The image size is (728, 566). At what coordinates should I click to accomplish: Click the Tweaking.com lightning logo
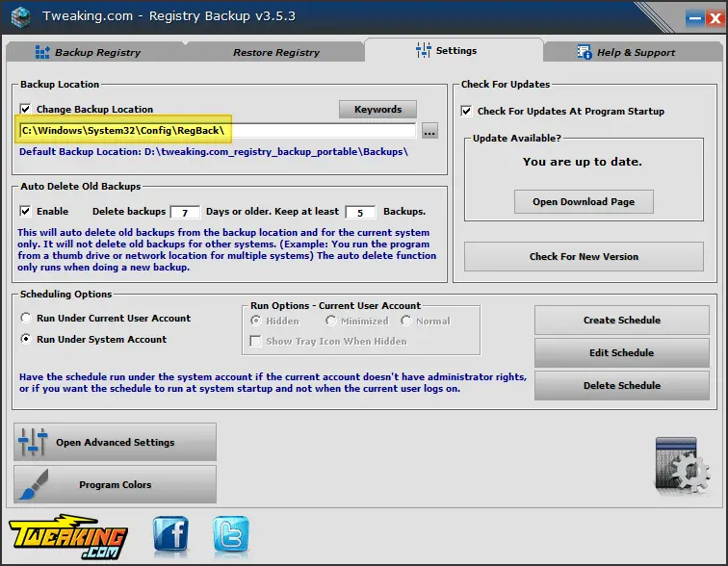pyautogui.click(x=68, y=536)
